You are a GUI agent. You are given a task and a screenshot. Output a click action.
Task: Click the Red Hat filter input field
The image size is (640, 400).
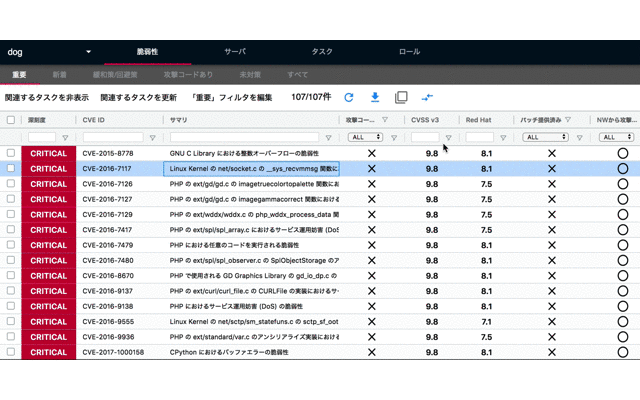pos(480,137)
